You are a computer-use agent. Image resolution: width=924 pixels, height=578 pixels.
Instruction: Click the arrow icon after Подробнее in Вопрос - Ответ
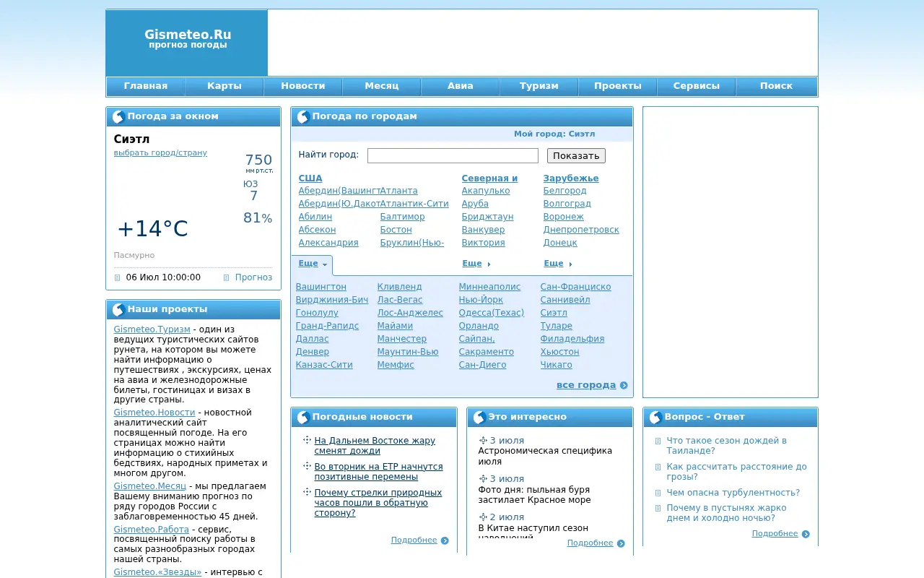[x=806, y=535]
